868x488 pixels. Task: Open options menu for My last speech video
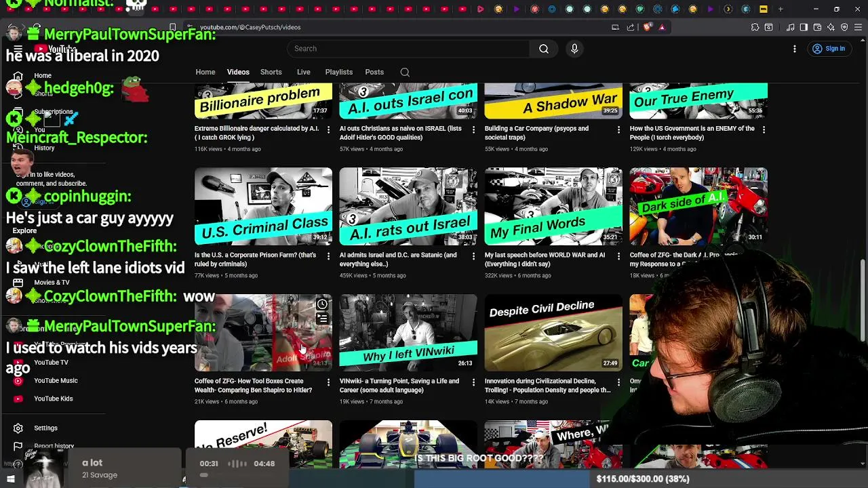(x=618, y=256)
